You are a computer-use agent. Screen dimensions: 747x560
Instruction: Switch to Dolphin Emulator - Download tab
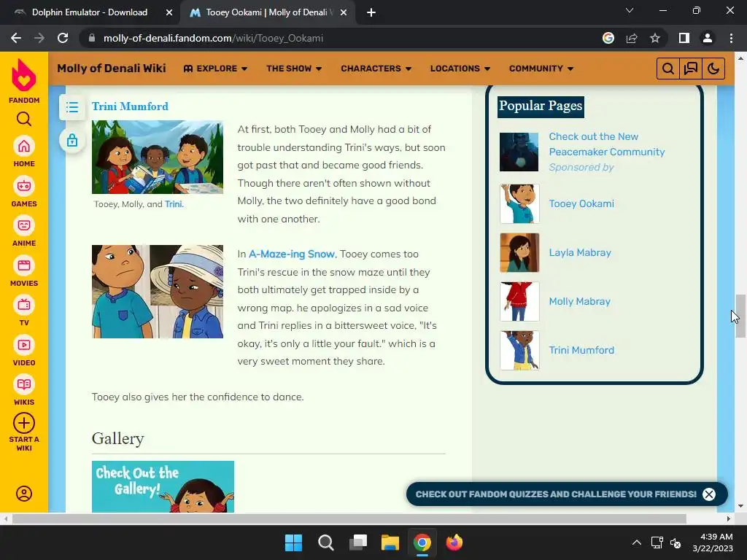point(89,12)
